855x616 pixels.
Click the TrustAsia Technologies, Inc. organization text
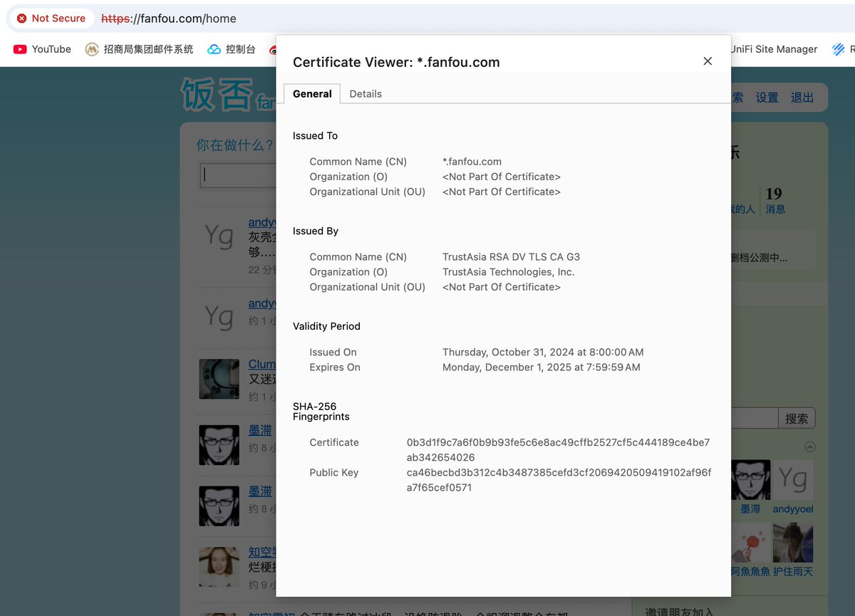tap(508, 272)
